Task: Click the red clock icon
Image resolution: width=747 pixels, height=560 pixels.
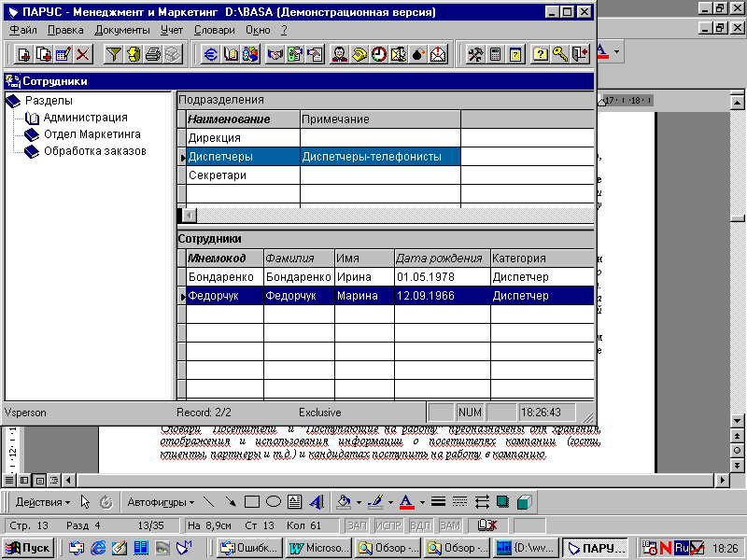Action: click(x=379, y=54)
